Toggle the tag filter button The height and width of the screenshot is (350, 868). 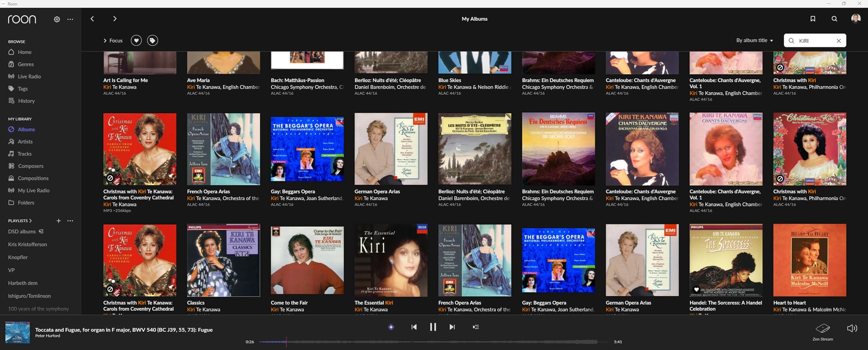152,41
